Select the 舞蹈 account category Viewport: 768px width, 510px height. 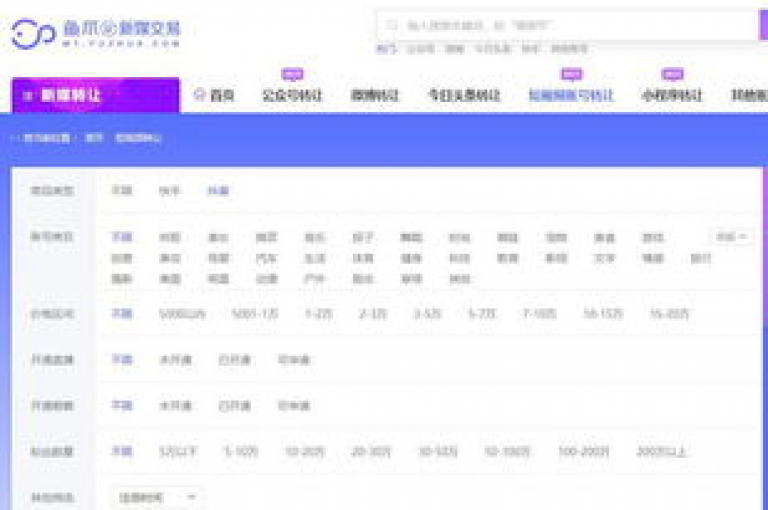tap(411, 238)
